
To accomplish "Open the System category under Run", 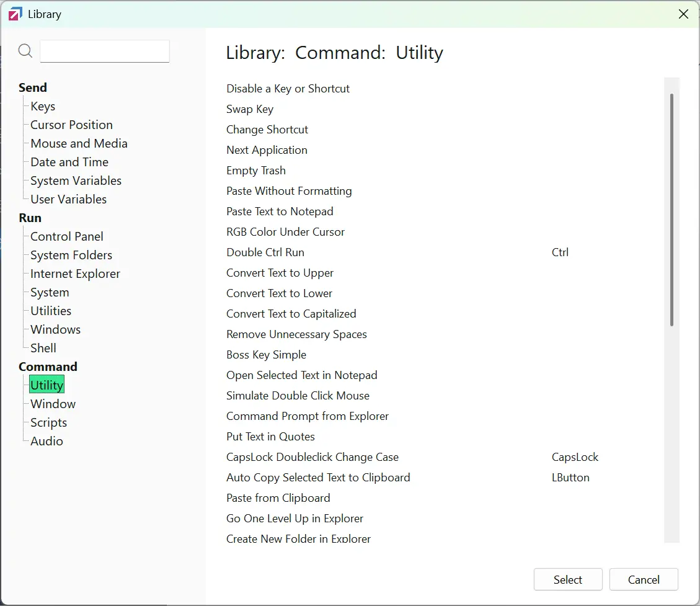I will pyautogui.click(x=50, y=293).
